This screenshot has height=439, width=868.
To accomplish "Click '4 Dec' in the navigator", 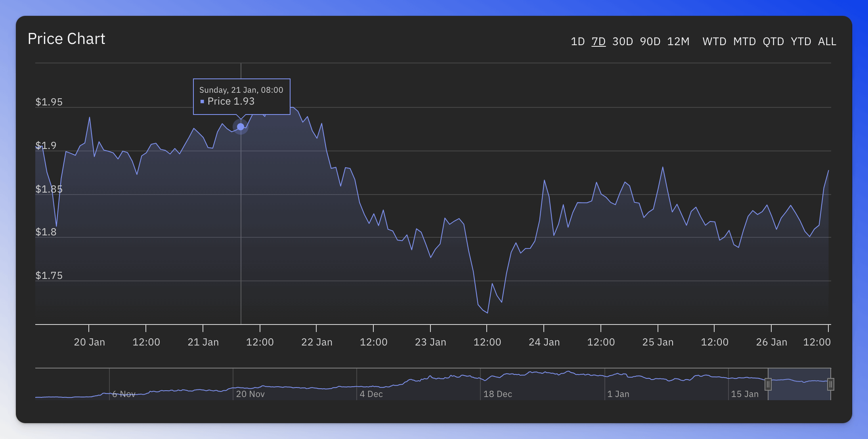I will (371, 394).
